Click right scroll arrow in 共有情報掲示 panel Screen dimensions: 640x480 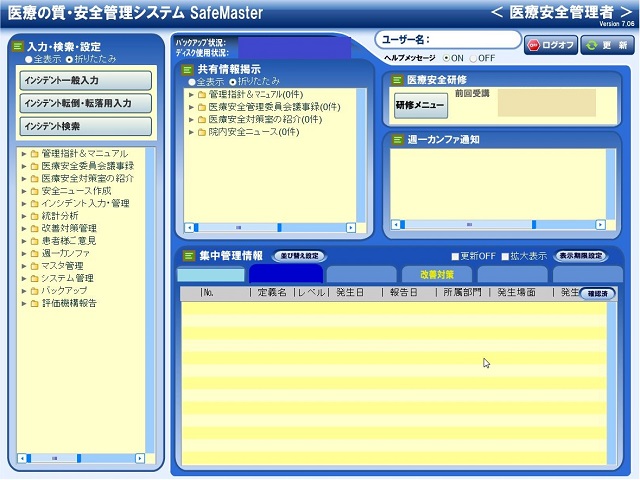tap(351, 228)
